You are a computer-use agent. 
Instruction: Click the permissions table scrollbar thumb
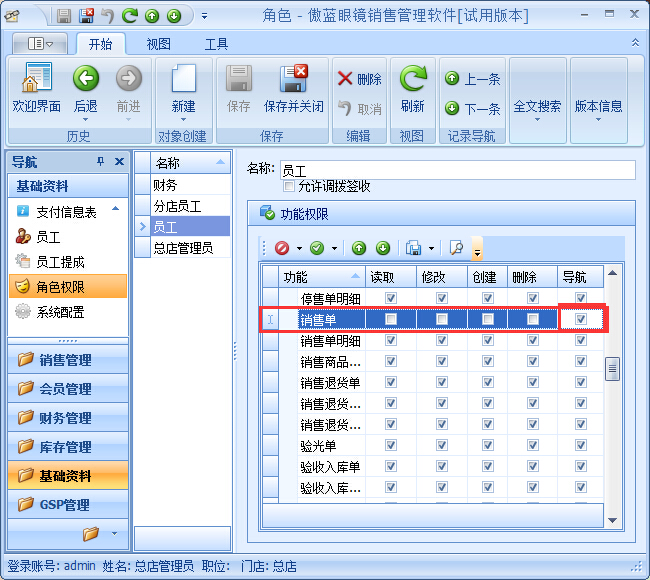tap(612, 369)
